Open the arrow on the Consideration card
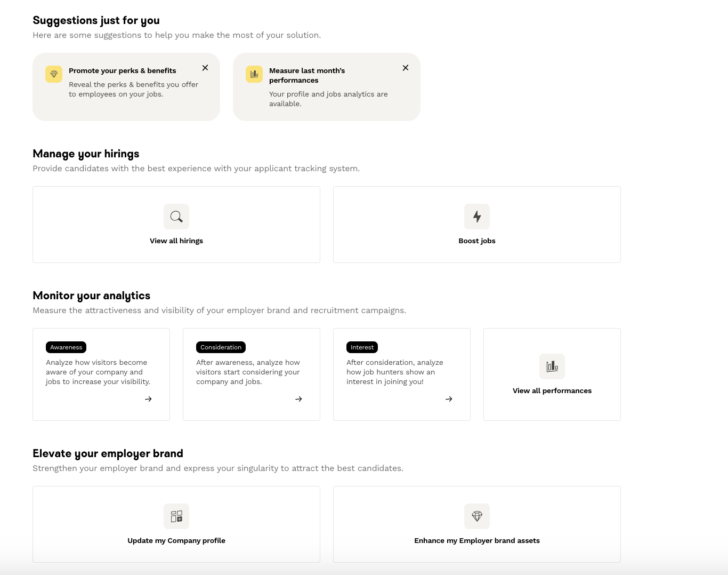Viewport: 728px width, 575px height. tap(299, 399)
